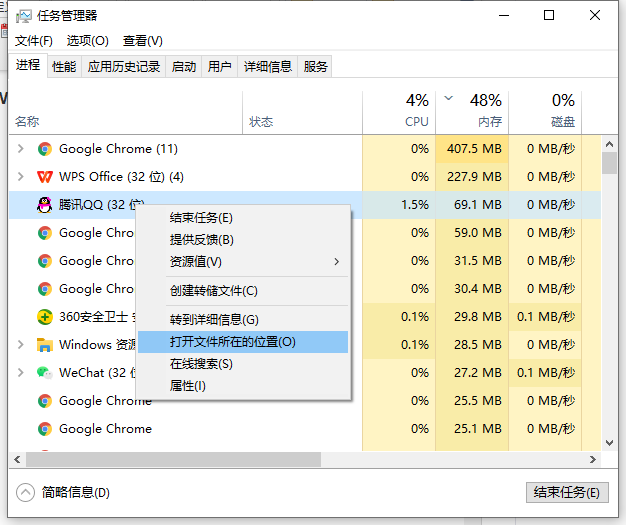Open the 启动 tab

(184, 67)
